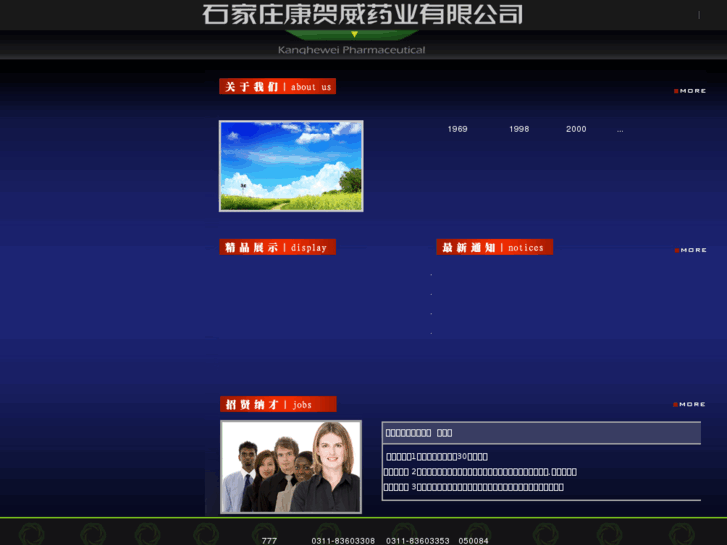This screenshot has height=545, width=727.
Task: Click job requirement line numbered 1
Action: coord(437,457)
